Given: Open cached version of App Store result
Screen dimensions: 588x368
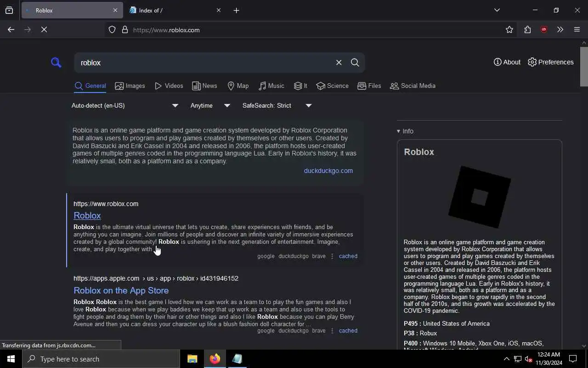Looking at the screenshot, I should point(348,331).
